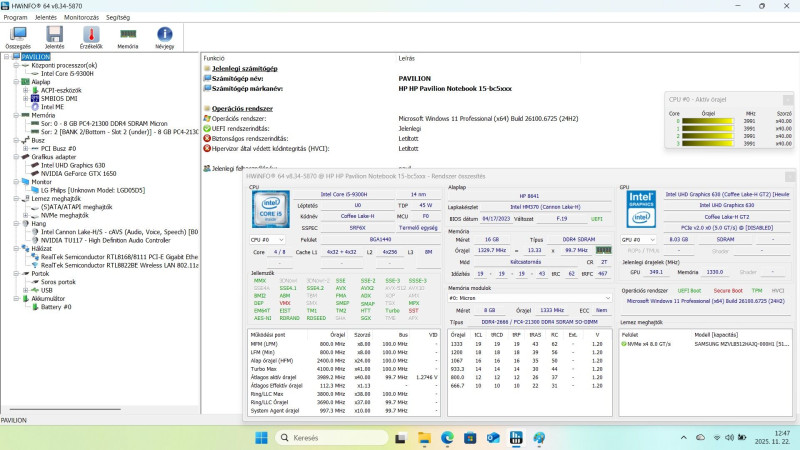Click the Hálózat network tree icon
Image resolution: width=800 pixels, height=450 pixels.
26,248
